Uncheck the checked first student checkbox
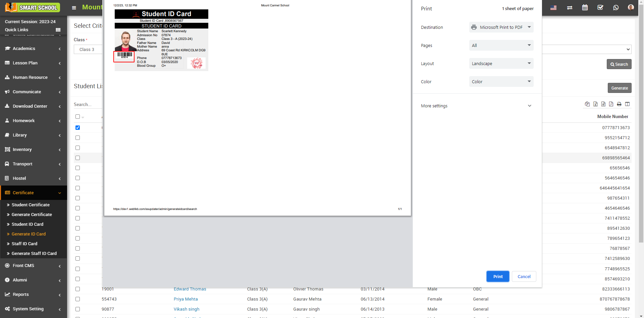644x318 pixels. tap(78, 127)
